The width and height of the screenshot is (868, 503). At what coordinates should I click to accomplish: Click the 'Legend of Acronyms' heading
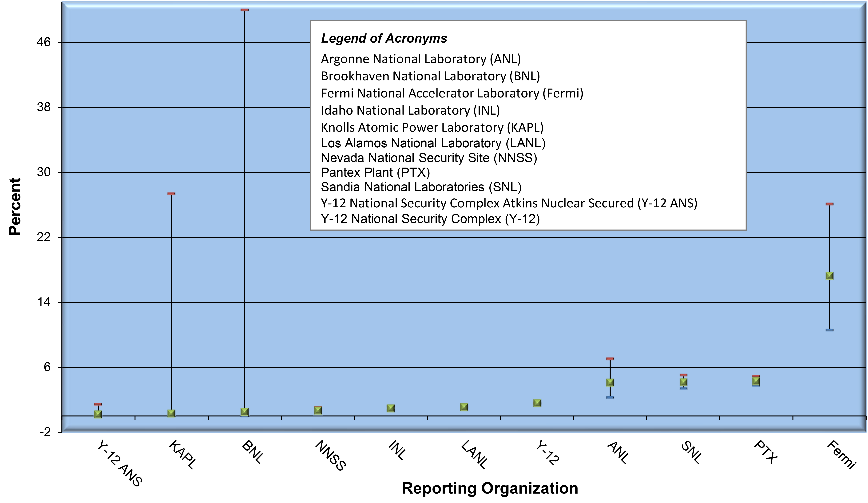pyautogui.click(x=384, y=38)
